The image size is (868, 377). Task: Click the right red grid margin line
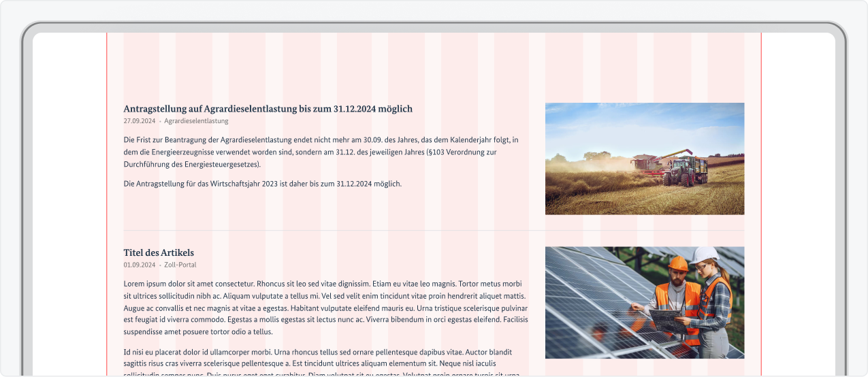pos(761,204)
